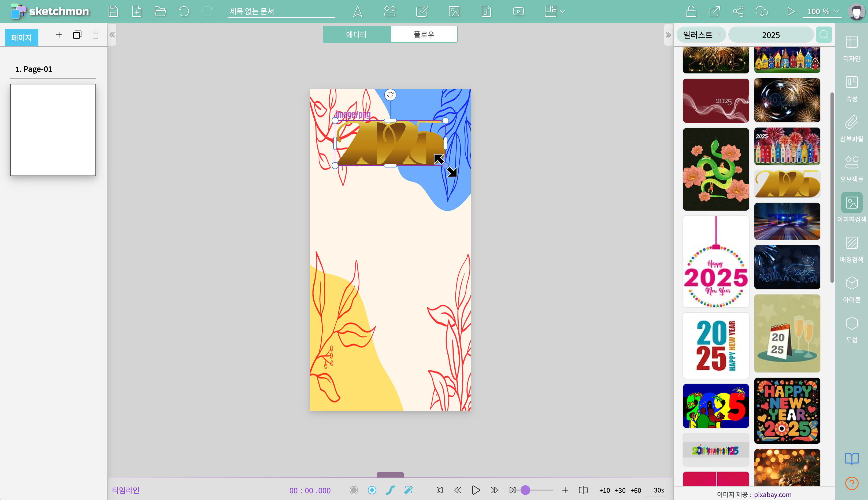Click the share icon in top bar
This screenshot has width=868, height=500.
click(738, 11)
